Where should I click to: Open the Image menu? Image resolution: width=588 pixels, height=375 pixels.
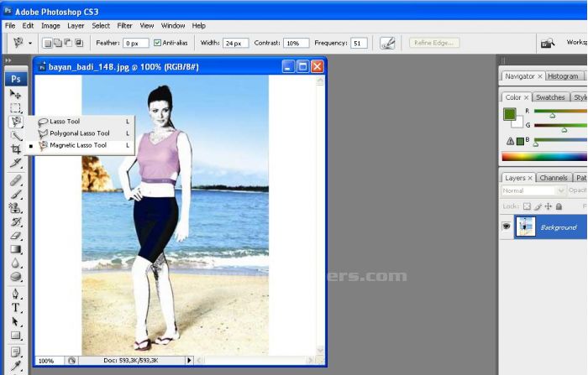click(x=50, y=26)
